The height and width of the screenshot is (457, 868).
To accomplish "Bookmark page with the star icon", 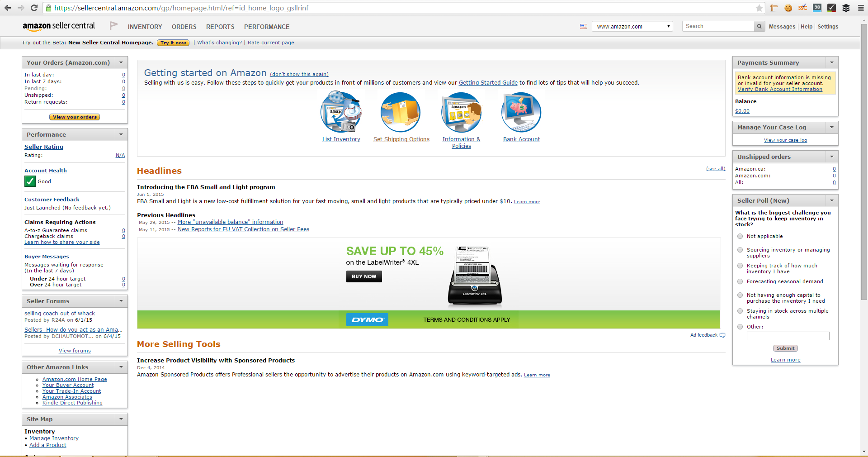I will tap(759, 8).
